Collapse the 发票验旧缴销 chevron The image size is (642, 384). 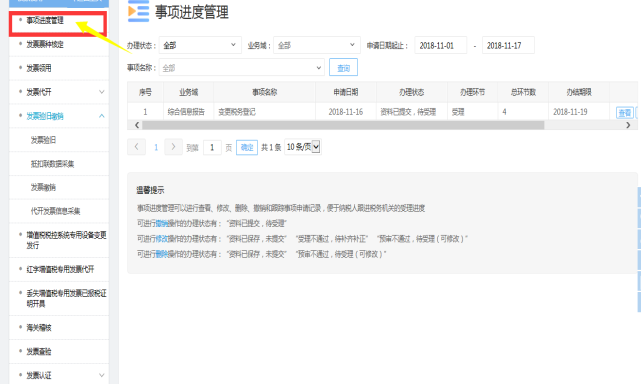tap(102, 116)
